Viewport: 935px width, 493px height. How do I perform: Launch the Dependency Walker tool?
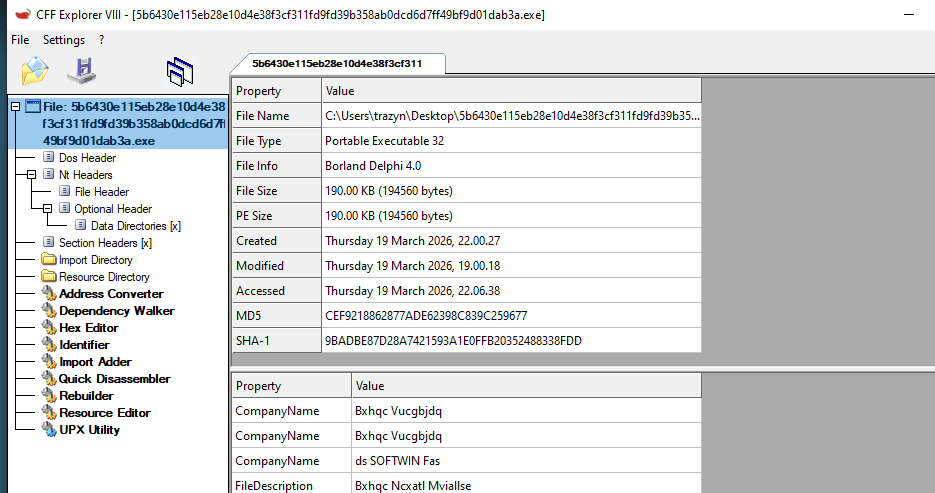point(116,311)
